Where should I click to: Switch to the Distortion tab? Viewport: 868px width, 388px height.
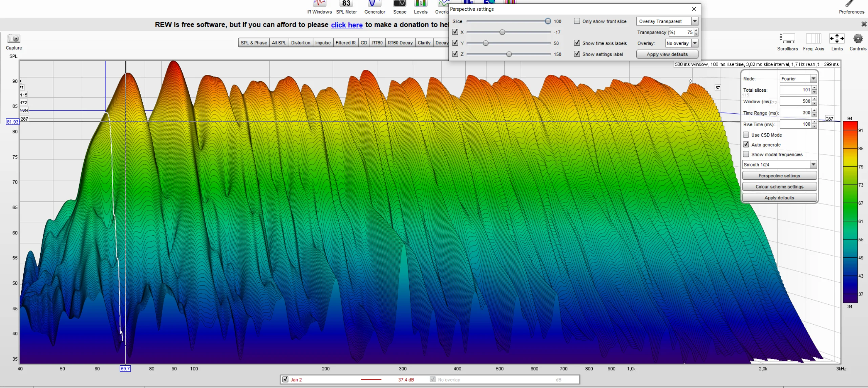[300, 43]
